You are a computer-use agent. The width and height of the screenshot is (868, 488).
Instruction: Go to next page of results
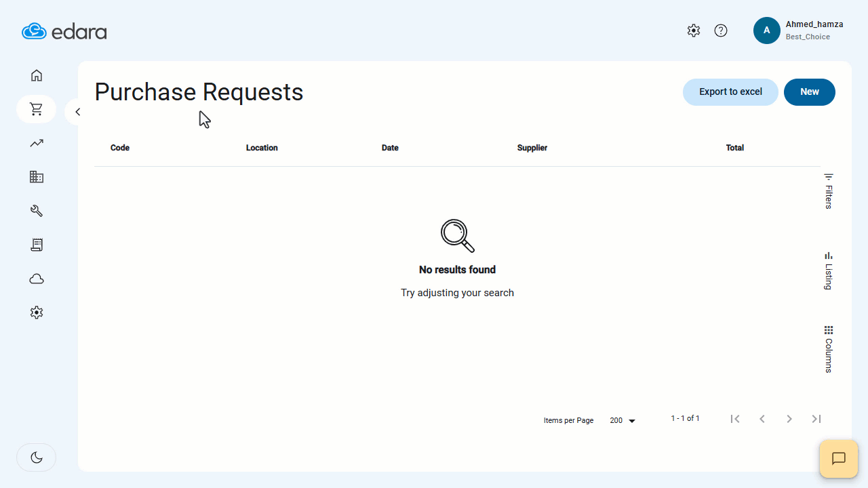pos(789,419)
